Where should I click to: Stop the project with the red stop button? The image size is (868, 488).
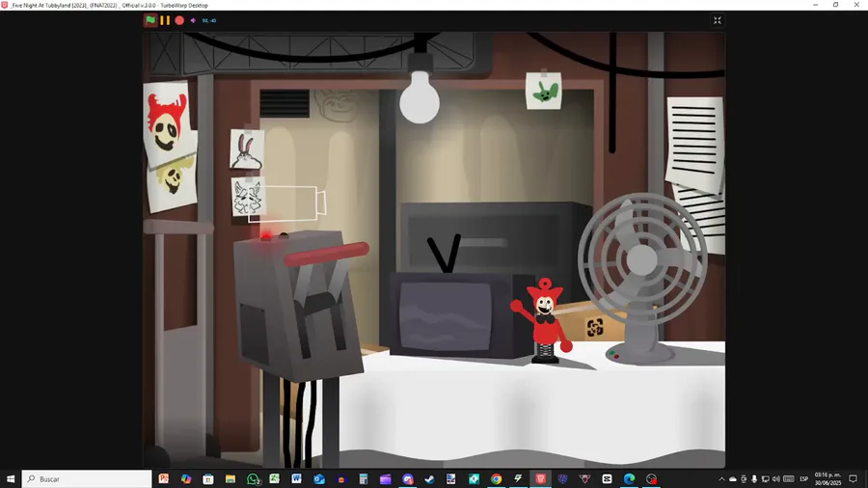click(x=179, y=20)
